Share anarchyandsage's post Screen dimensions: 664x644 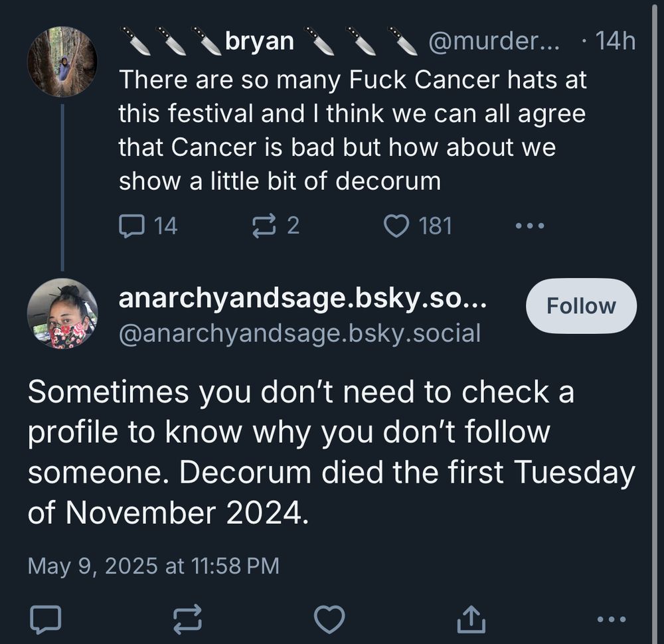[x=471, y=619]
